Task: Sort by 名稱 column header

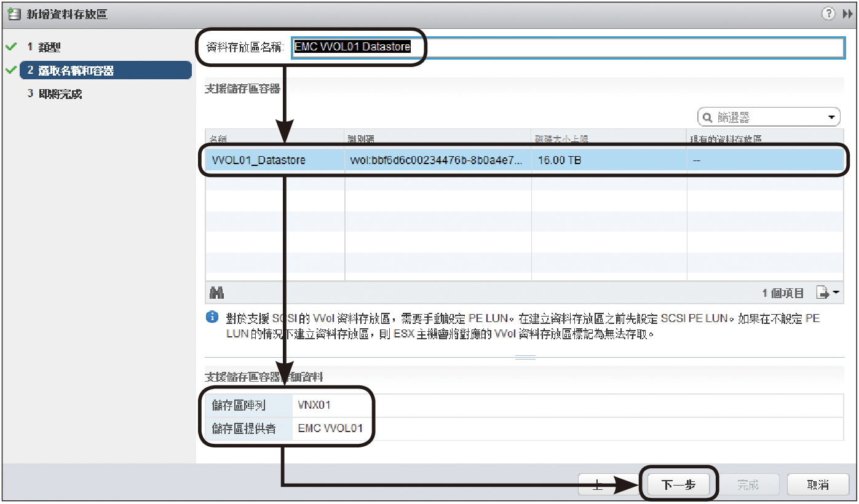Action: (x=275, y=139)
